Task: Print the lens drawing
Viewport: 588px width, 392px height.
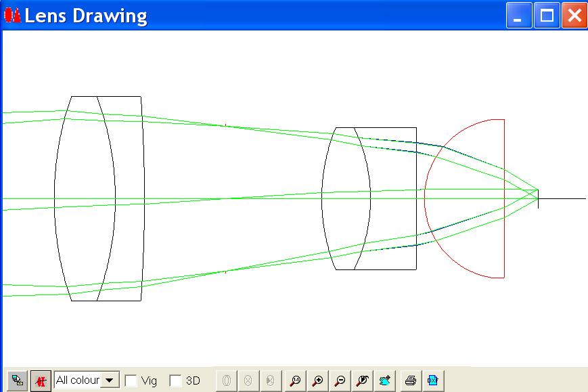Action: 411,380
